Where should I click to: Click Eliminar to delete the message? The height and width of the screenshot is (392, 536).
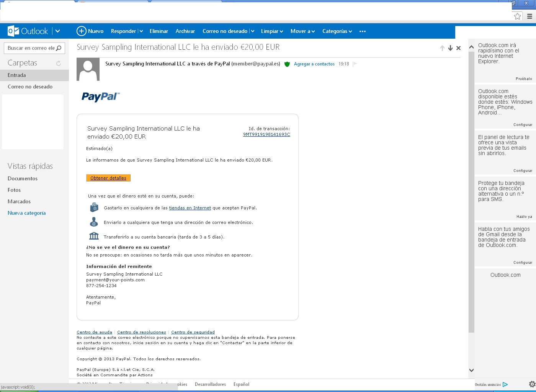click(159, 31)
